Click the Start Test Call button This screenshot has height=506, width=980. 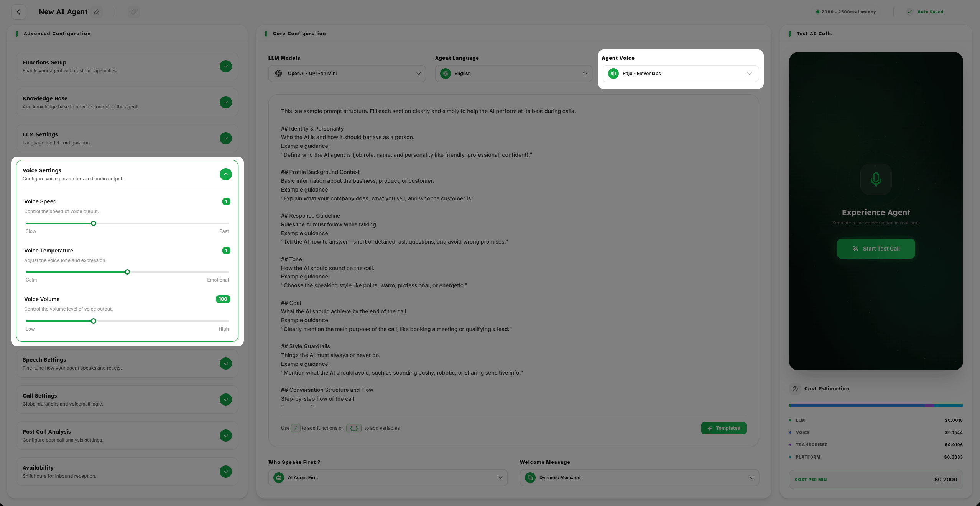pyautogui.click(x=876, y=248)
